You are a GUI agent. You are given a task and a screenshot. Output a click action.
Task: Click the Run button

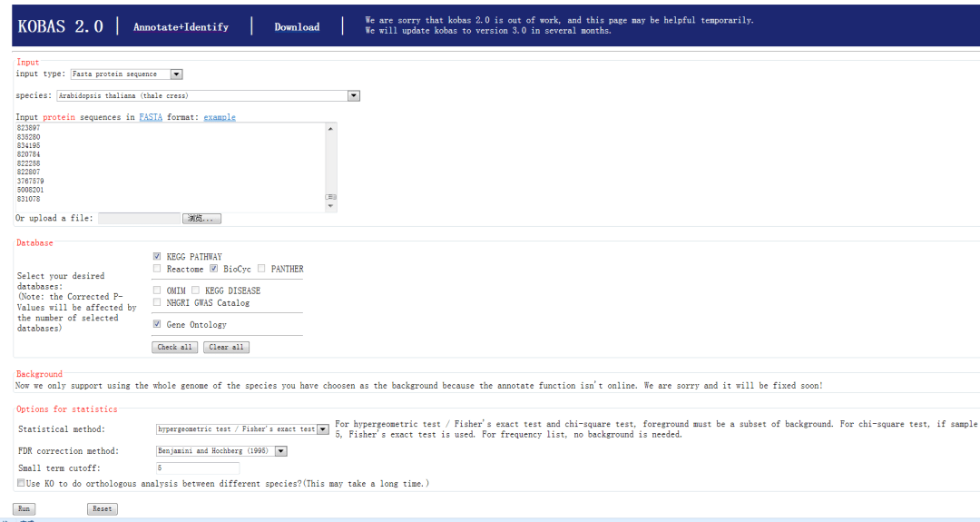coord(24,509)
